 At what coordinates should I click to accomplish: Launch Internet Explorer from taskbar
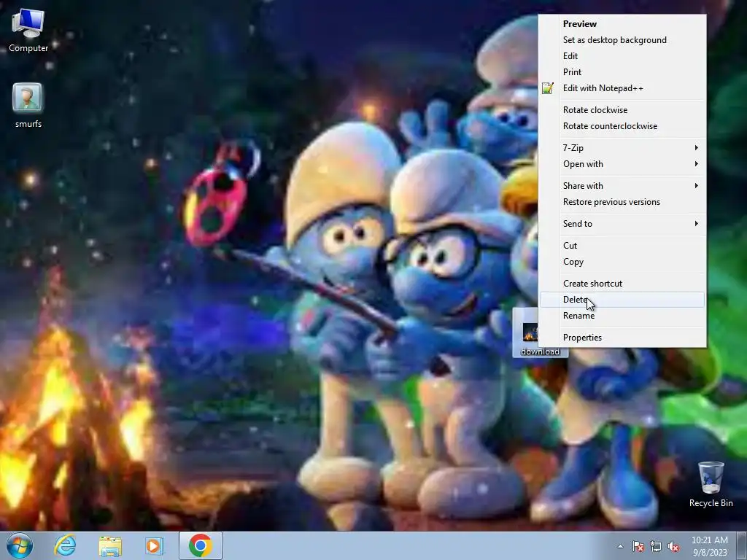coord(65,545)
